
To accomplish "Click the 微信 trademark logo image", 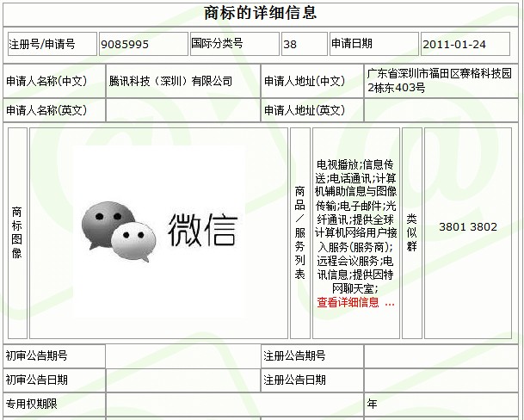I will point(159,232).
